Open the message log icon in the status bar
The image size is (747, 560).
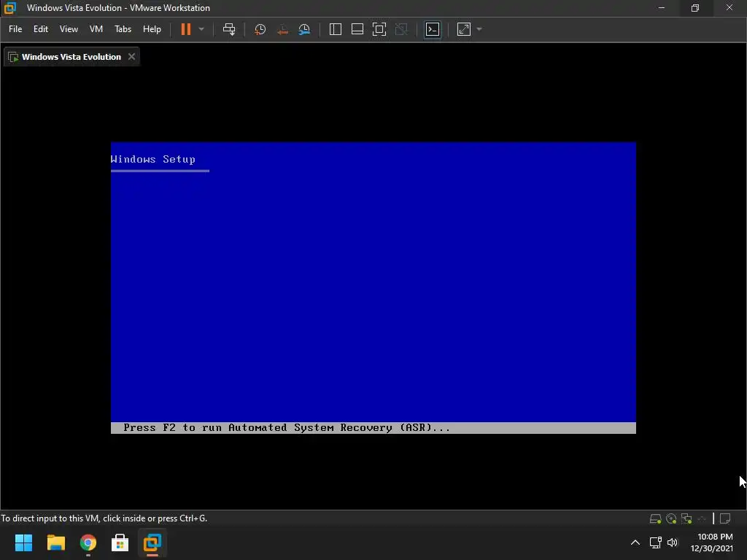click(x=725, y=518)
